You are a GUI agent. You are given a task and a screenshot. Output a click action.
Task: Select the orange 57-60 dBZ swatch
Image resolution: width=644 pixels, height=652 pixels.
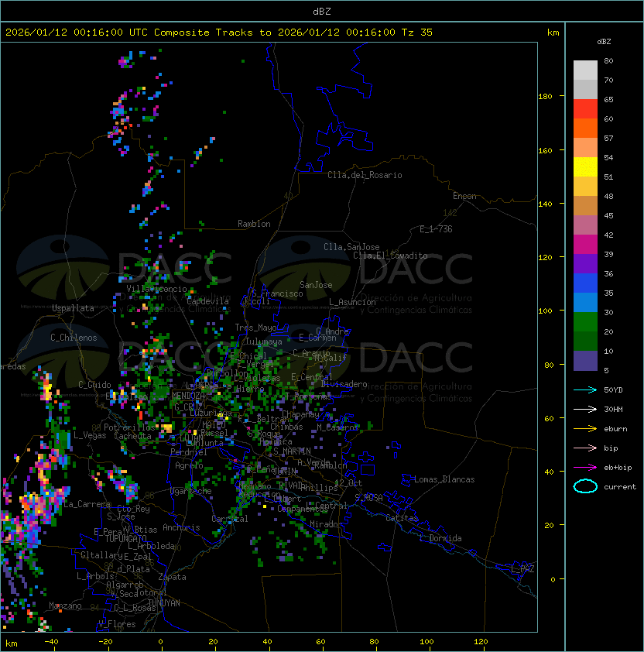[x=585, y=129]
